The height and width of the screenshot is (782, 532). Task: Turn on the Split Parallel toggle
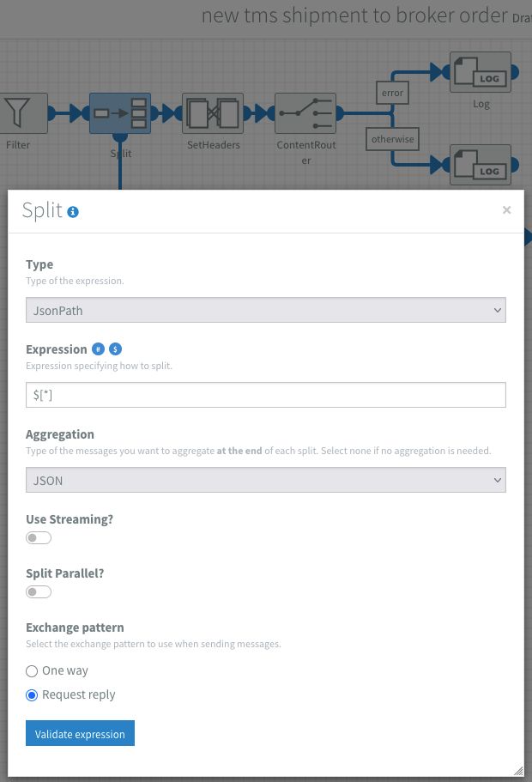tap(39, 592)
